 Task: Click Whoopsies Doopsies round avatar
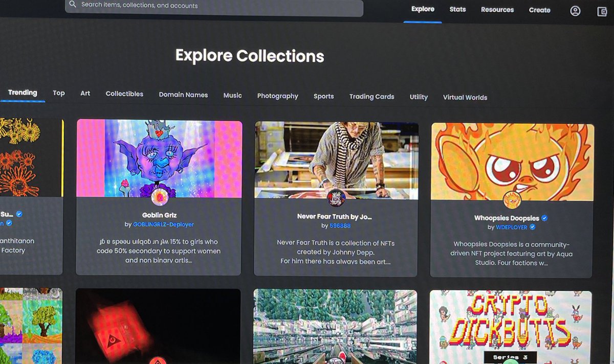pyautogui.click(x=512, y=200)
